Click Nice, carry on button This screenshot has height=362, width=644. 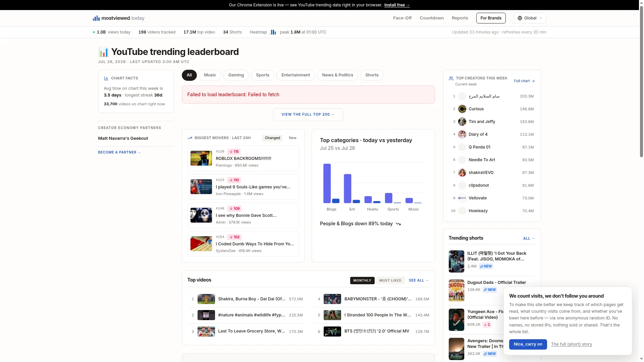click(x=528, y=344)
